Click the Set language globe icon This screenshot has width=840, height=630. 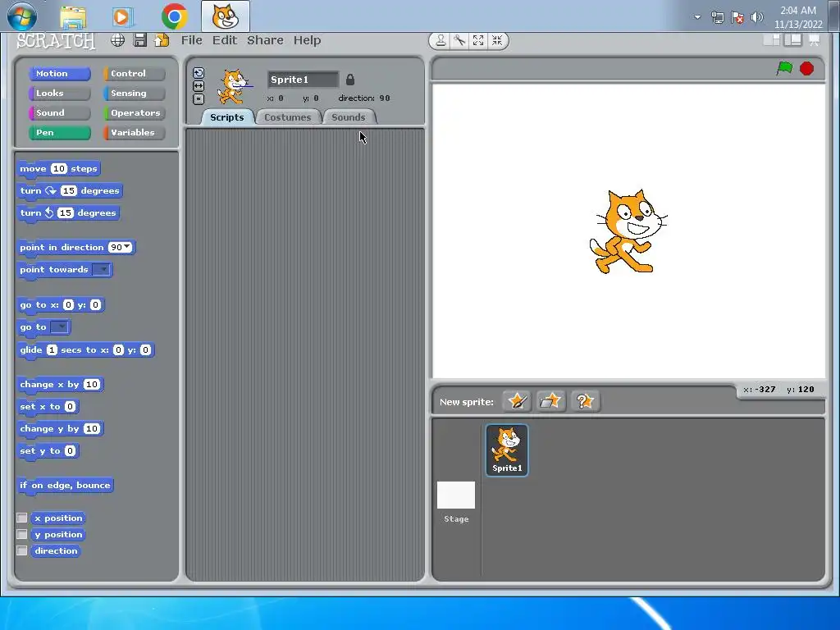118,40
